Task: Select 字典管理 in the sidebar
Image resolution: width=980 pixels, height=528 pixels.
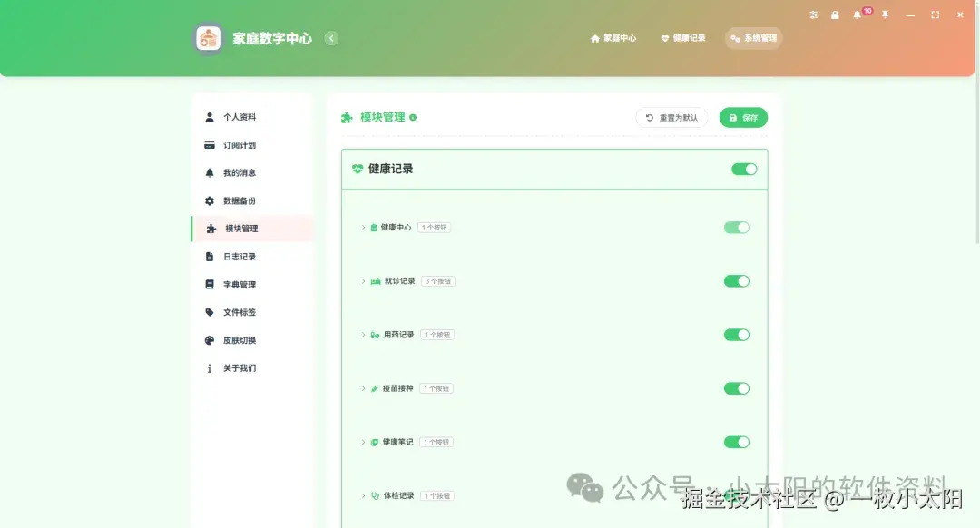Action: click(238, 284)
